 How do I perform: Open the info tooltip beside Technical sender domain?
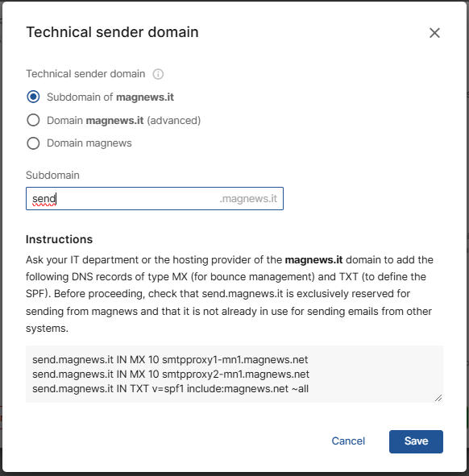[158, 74]
